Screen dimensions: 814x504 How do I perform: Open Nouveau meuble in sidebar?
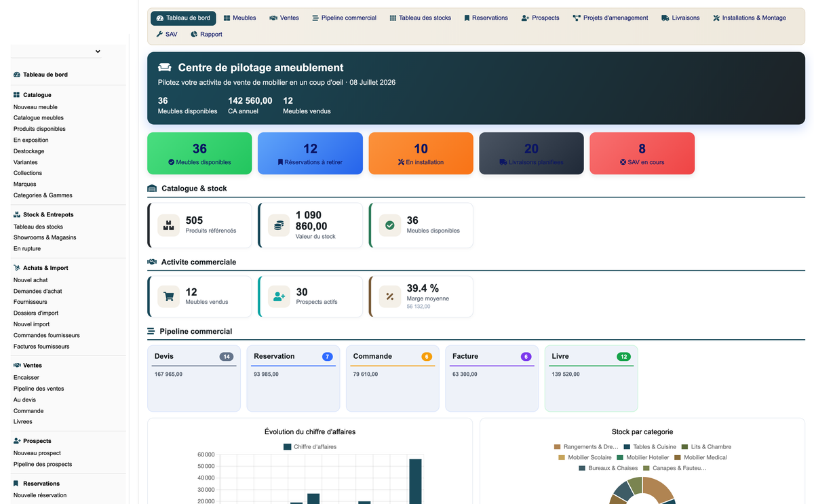35,107
